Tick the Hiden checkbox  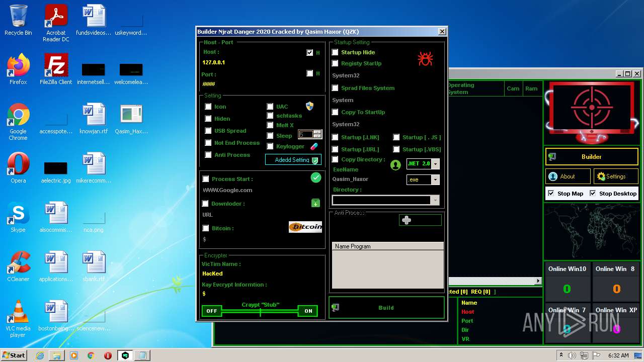point(208,119)
